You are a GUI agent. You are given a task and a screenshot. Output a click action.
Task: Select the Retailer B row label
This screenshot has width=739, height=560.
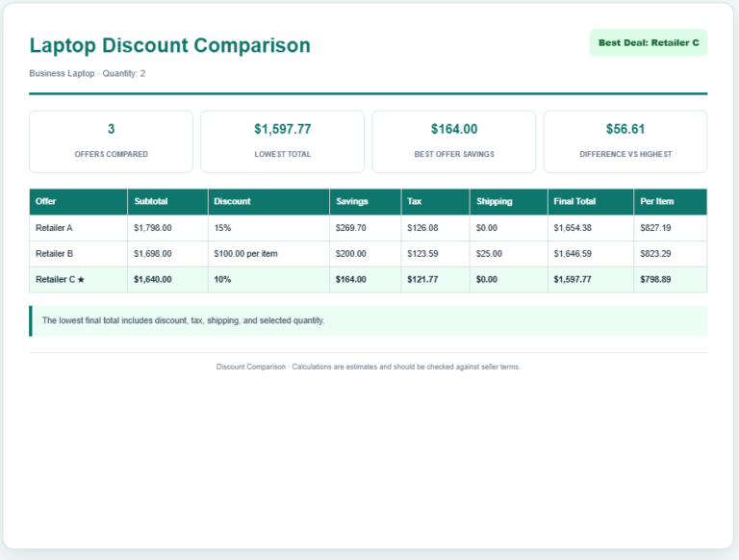click(54, 254)
